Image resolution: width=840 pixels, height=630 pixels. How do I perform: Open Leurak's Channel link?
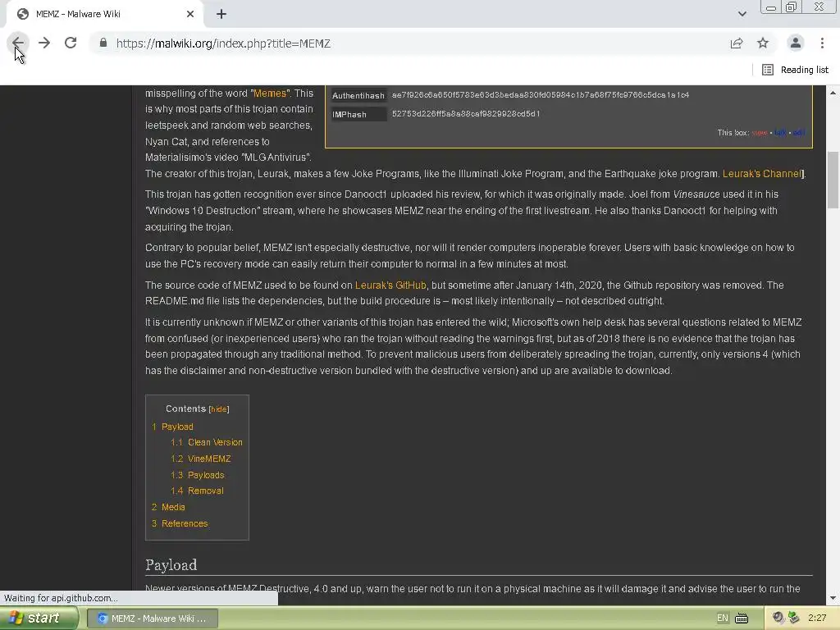click(762, 174)
